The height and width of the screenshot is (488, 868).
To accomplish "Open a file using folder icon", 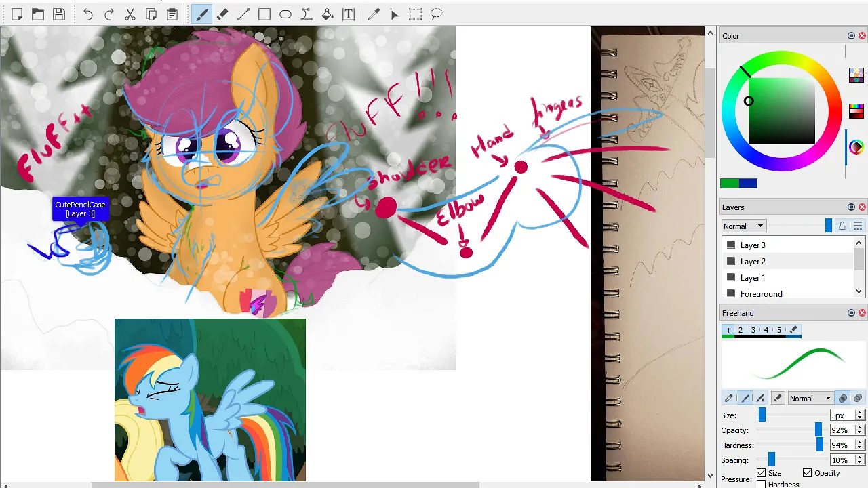I will tap(38, 14).
